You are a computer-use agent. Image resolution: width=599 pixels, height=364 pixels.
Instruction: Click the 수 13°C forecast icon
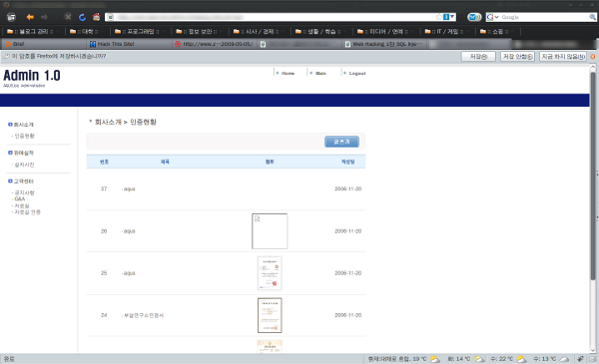point(564,359)
